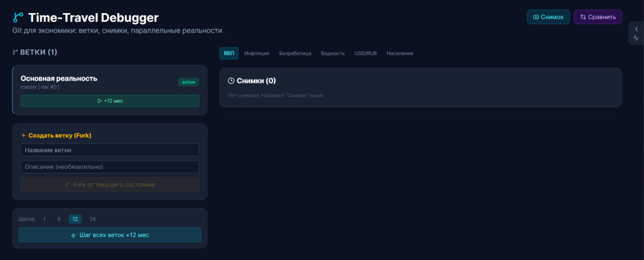The width and height of the screenshot is (644, 260).
Task: Select step size 6
Action: click(x=59, y=219)
